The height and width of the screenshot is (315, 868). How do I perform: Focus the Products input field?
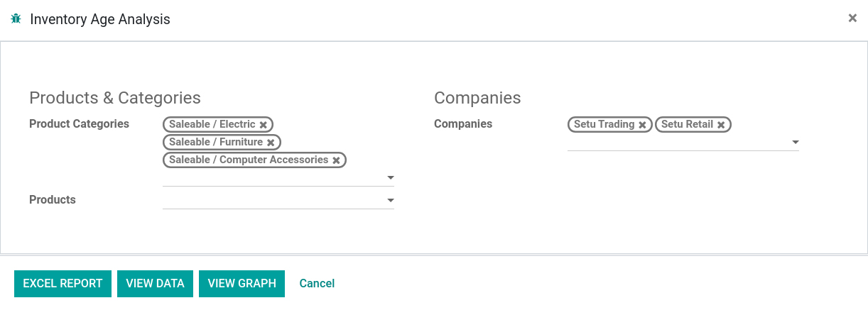[273, 201]
